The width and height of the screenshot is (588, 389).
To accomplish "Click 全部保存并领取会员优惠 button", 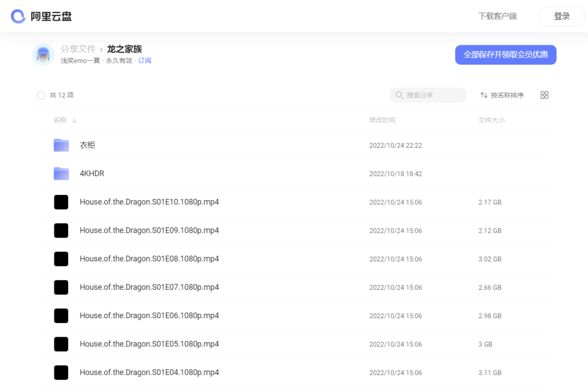I will coord(505,55).
